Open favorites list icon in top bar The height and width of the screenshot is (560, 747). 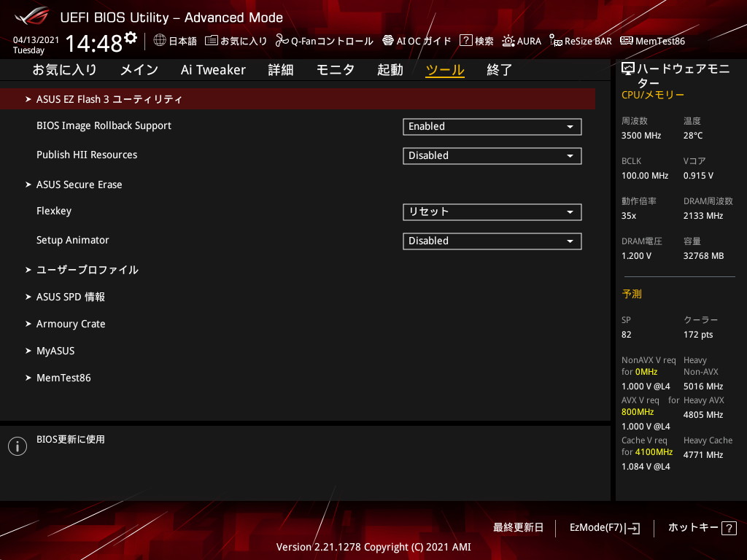(212, 41)
